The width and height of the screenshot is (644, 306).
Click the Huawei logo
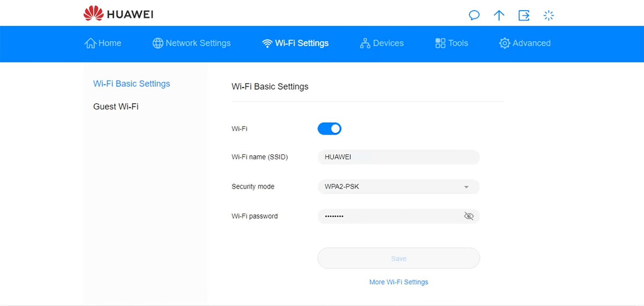118,14
